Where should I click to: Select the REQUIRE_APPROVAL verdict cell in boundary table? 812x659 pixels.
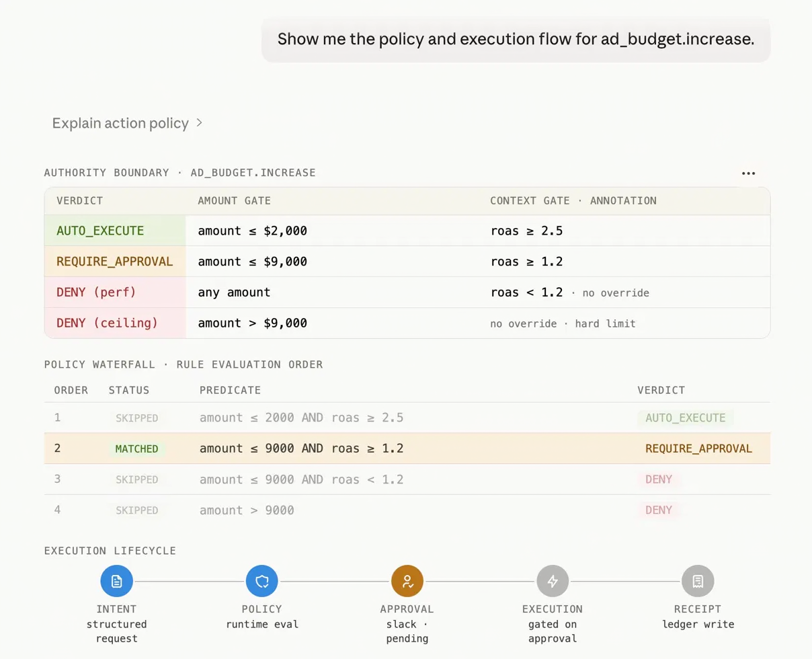click(x=115, y=262)
